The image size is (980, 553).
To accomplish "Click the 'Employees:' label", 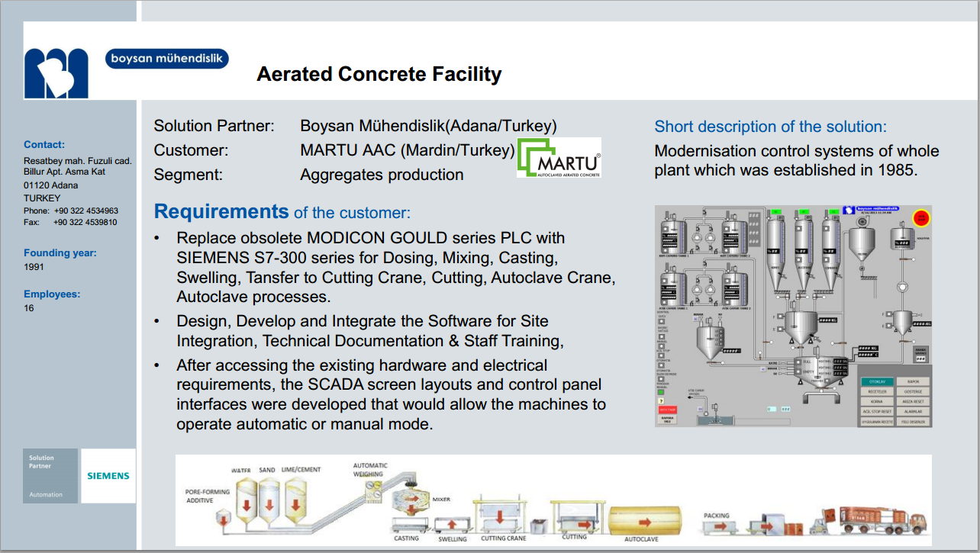I will 52,294.
